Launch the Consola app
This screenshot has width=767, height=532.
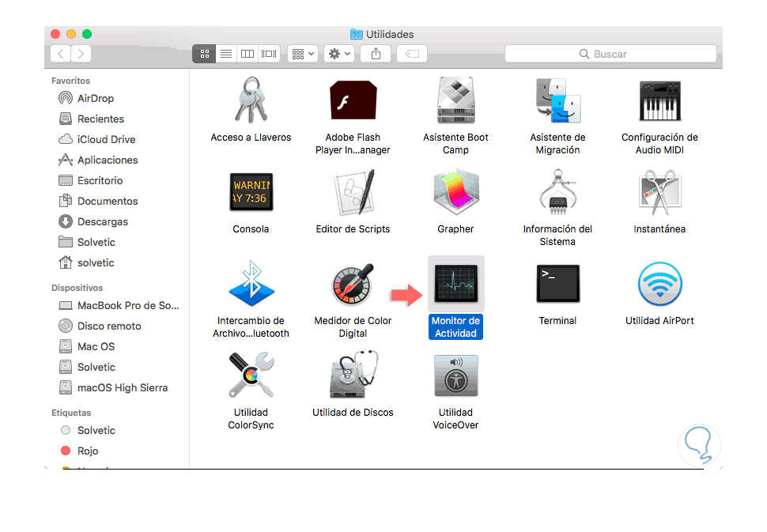pos(251,191)
